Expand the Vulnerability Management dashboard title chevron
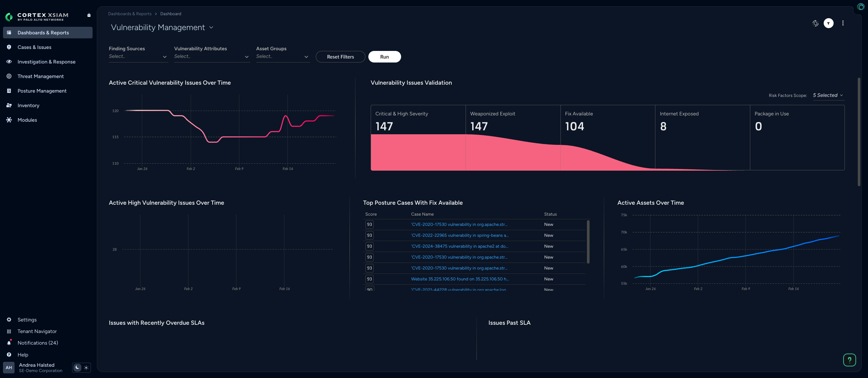 tap(211, 28)
